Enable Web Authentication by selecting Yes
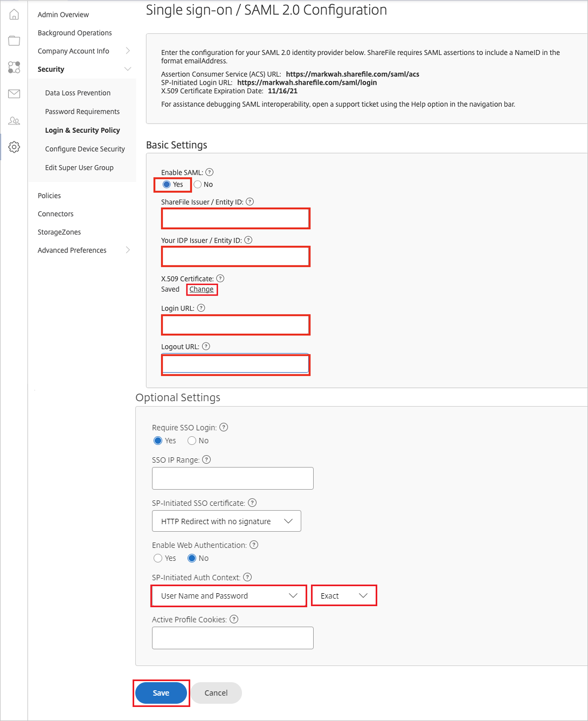 157,558
